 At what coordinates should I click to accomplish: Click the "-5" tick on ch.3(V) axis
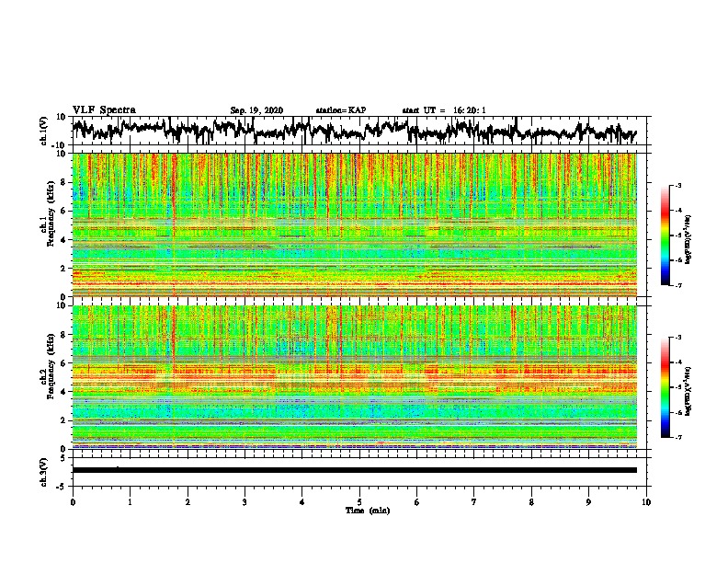(62, 487)
